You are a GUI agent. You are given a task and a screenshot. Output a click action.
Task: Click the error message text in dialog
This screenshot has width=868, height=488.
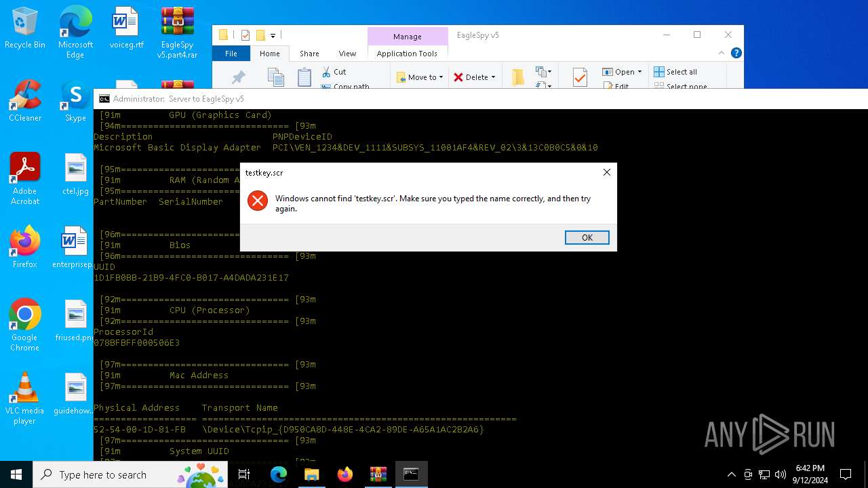(x=433, y=203)
